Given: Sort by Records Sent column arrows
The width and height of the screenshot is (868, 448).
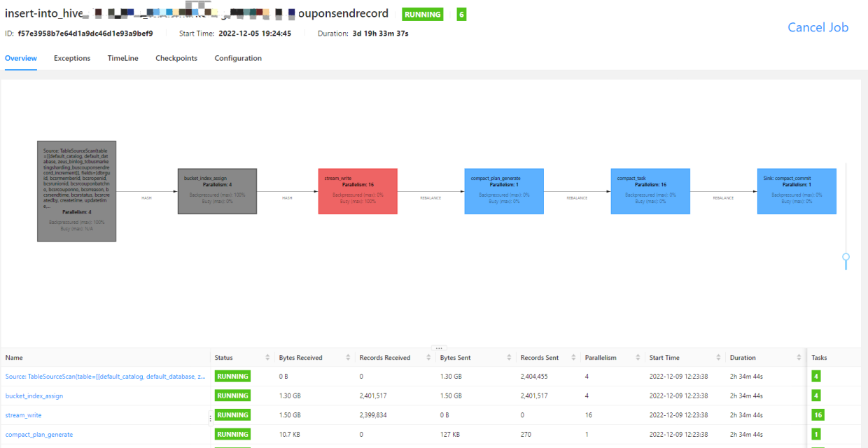Looking at the screenshot, I should [x=575, y=358].
